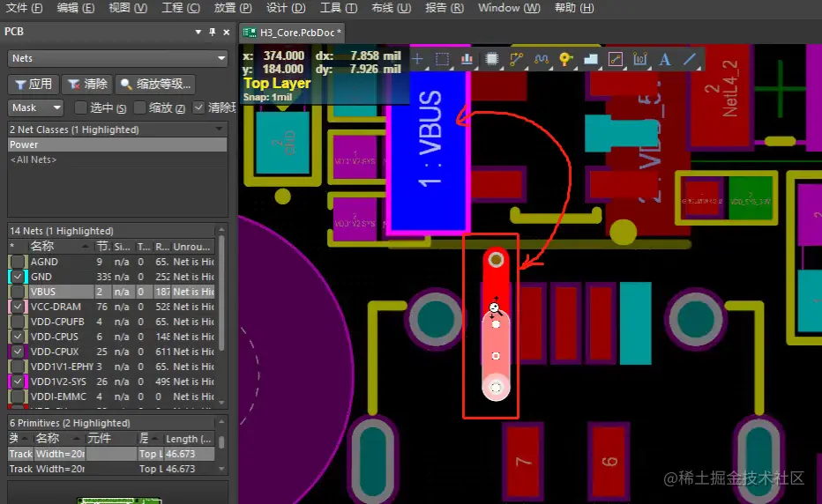Open the align objects tool
This screenshot has width=822, height=504.
(x=467, y=59)
